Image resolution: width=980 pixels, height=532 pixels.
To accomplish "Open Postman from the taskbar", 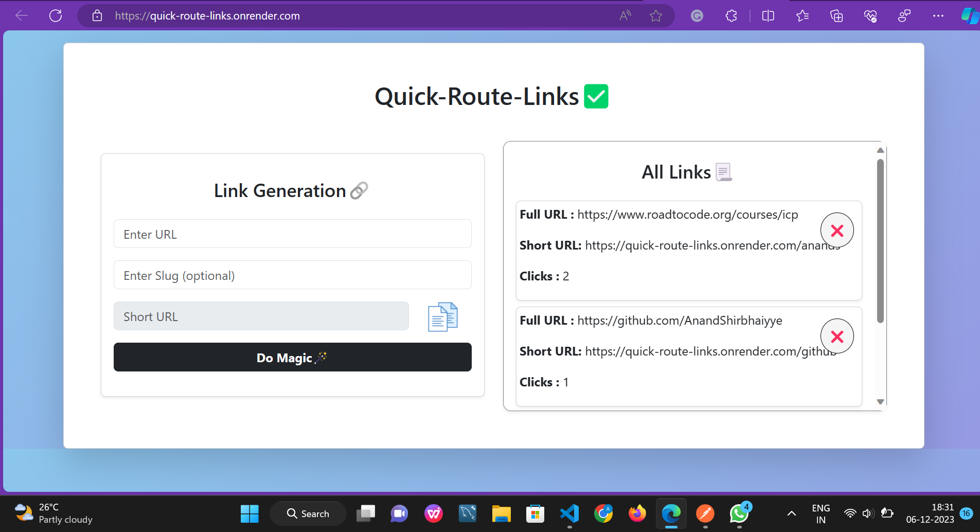I will coord(705,513).
